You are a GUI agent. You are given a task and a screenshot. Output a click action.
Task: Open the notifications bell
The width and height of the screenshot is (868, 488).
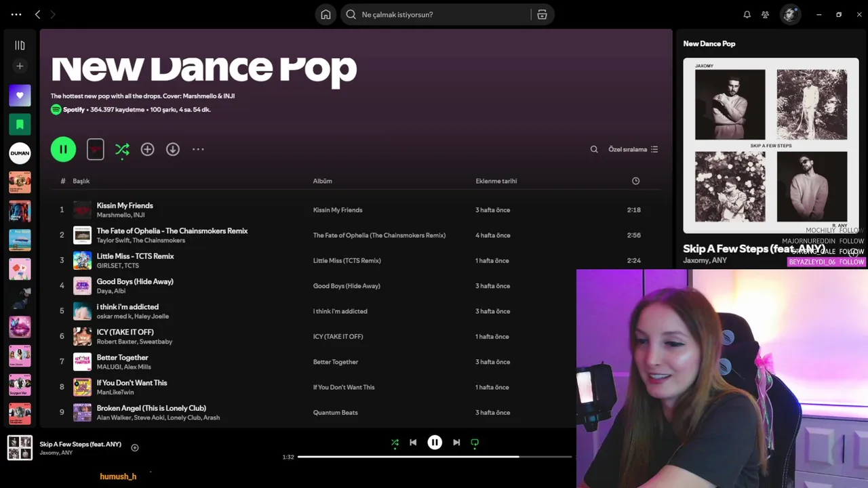[747, 14]
